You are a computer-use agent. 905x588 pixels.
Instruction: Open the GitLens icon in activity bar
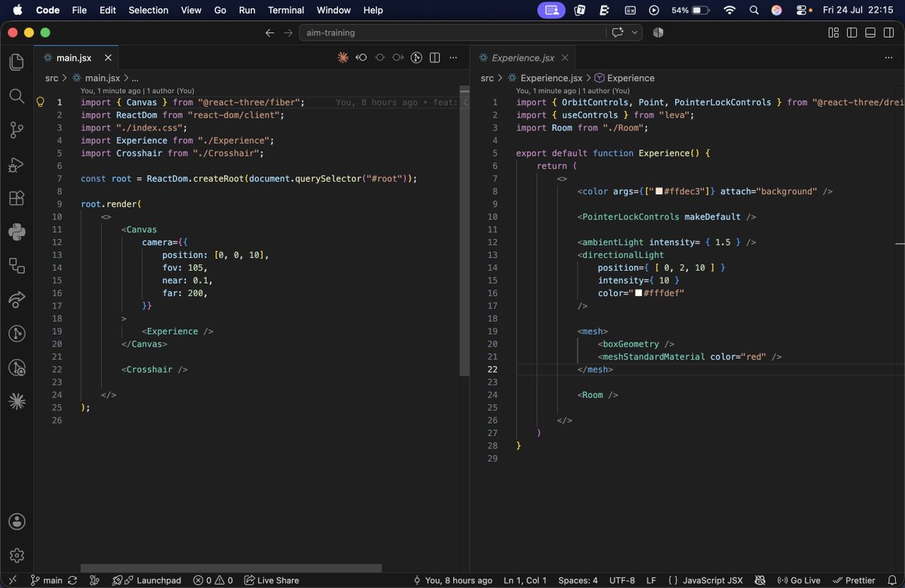coord(17,333)
